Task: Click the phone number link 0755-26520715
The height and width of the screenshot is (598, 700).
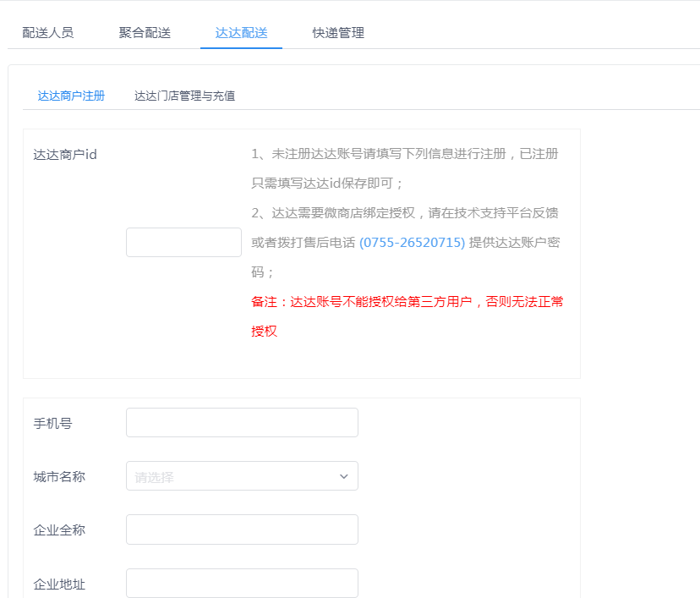Action: pyautogui.click(x=412, y=243)
